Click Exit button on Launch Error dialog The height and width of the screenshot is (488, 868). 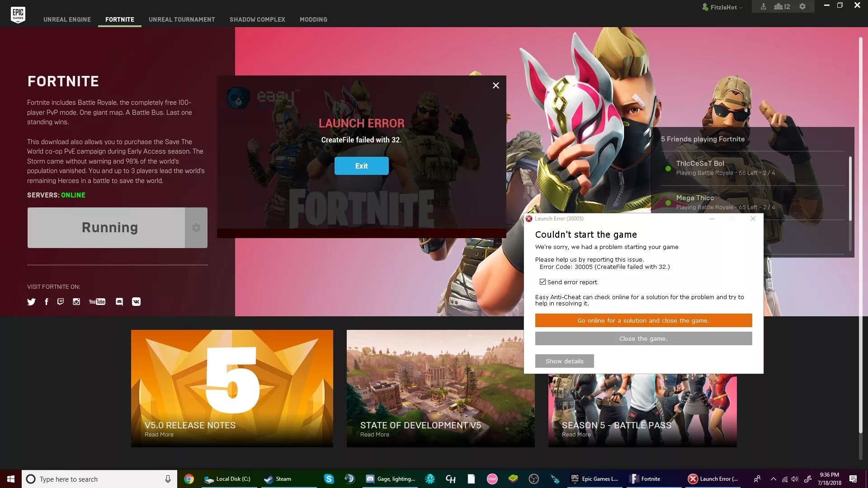point(361,166)
